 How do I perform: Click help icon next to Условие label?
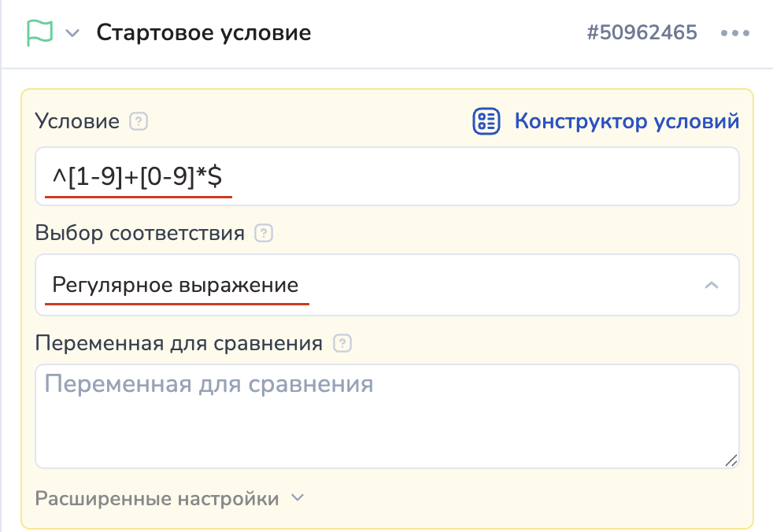tap(139, 121)
